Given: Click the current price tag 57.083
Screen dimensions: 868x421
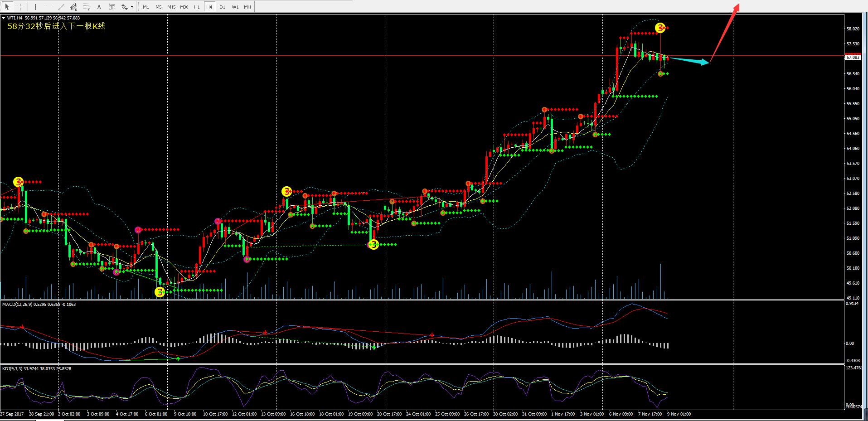Looking at the screenshot, I should click(853, 58).
